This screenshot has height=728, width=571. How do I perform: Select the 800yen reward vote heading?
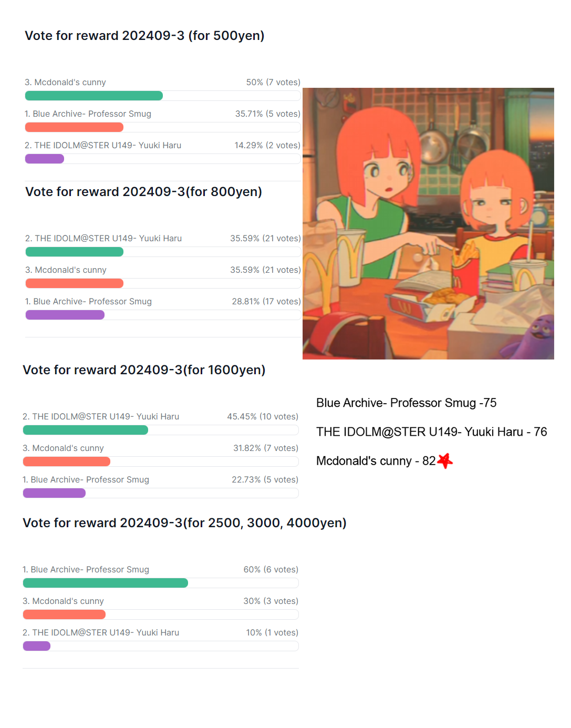143,191
